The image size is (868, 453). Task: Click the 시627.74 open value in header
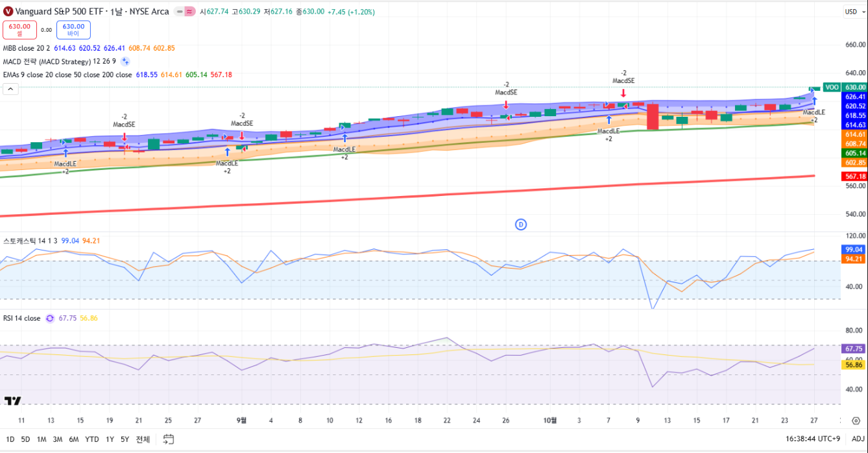click(x=214, y=12)
